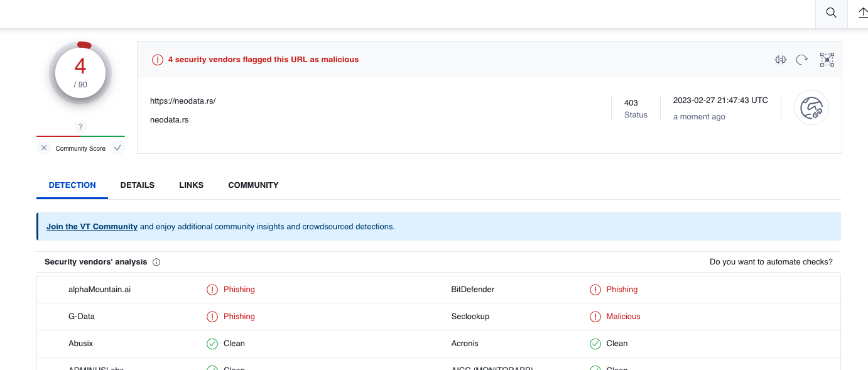Click the Abusix vendor name

click(x=81, y=344)
